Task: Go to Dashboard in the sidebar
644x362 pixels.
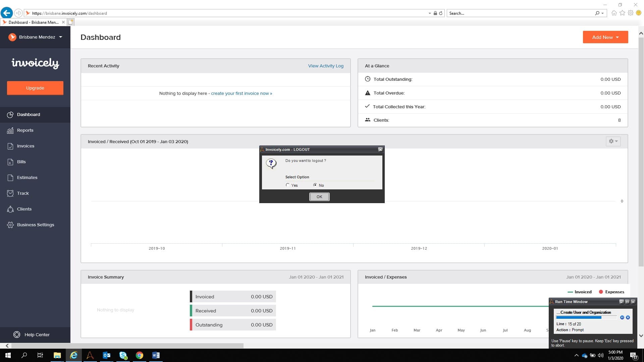Action: click(35, 115)
